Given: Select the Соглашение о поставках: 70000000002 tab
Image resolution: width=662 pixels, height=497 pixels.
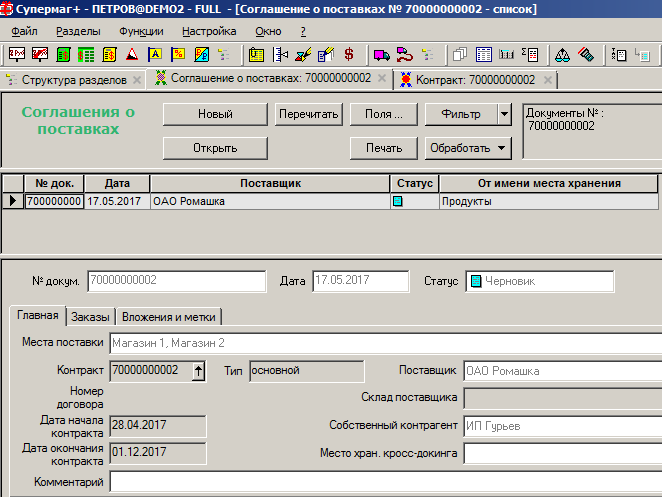Looking at the screenshot, I should coord(271,78).
